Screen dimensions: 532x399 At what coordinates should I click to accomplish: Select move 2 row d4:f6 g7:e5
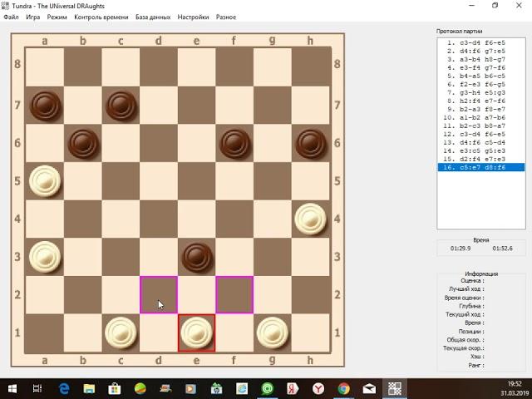click(x=481, y=51)
